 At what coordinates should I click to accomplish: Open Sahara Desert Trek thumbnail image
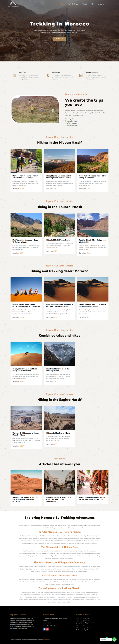[26, 289]
